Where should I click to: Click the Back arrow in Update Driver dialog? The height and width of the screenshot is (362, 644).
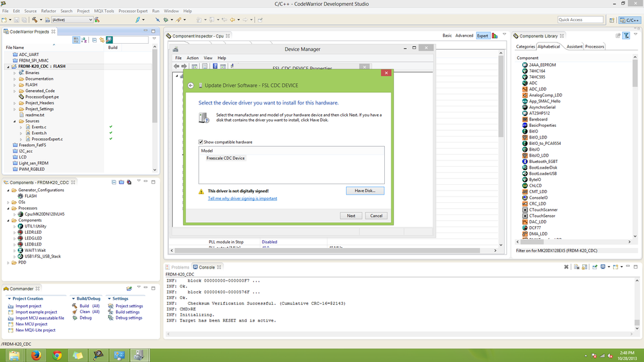191,86
